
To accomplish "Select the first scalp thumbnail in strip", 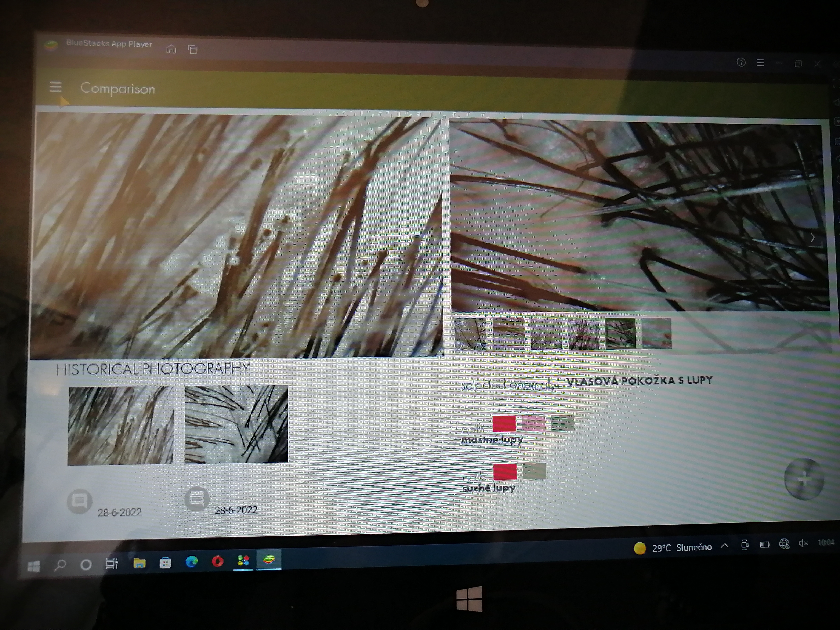I will pyautogui.click(x=471, y=334).
